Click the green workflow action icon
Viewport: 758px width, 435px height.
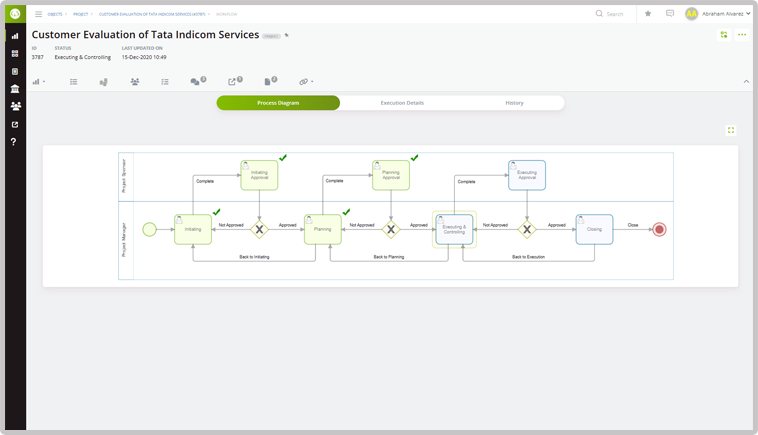(x=724, y=34)
